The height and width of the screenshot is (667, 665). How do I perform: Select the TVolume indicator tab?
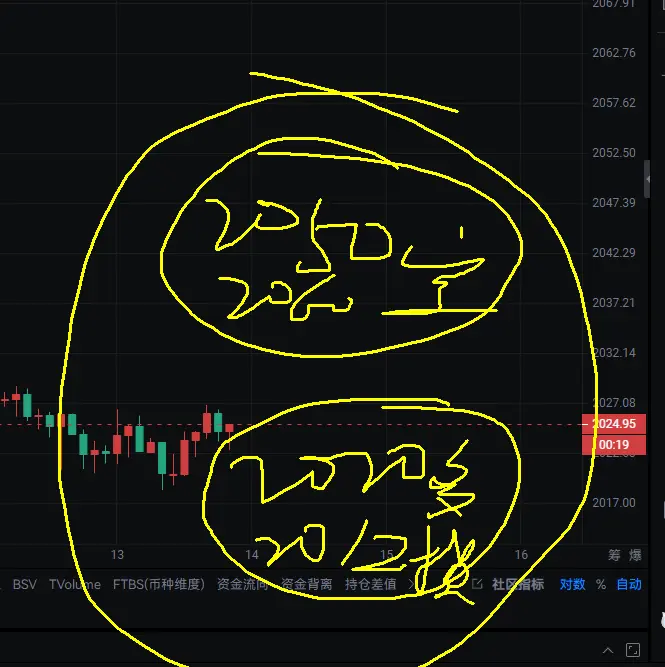pos(75,584)
